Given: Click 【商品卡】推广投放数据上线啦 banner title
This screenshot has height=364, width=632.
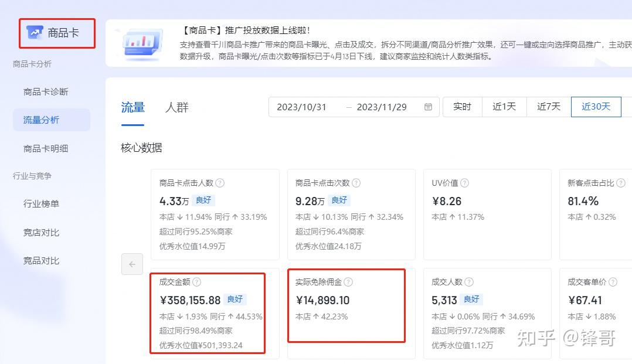Looking at the screenshot, I should click(244, 30).
